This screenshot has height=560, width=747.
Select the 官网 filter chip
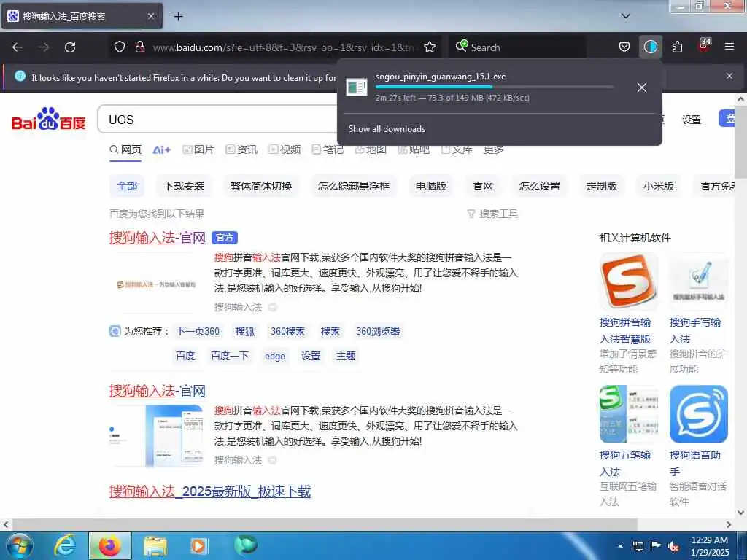483,186
